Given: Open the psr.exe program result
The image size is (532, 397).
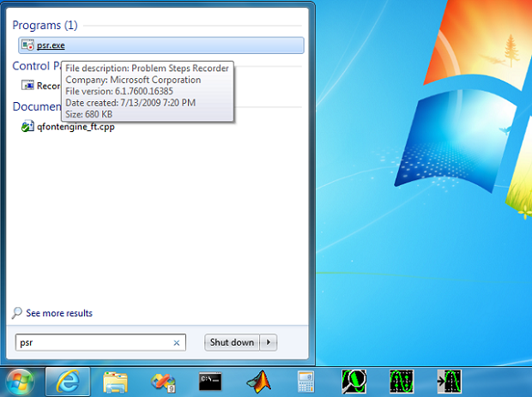Looking at the screenshot, I should (160, 45).
